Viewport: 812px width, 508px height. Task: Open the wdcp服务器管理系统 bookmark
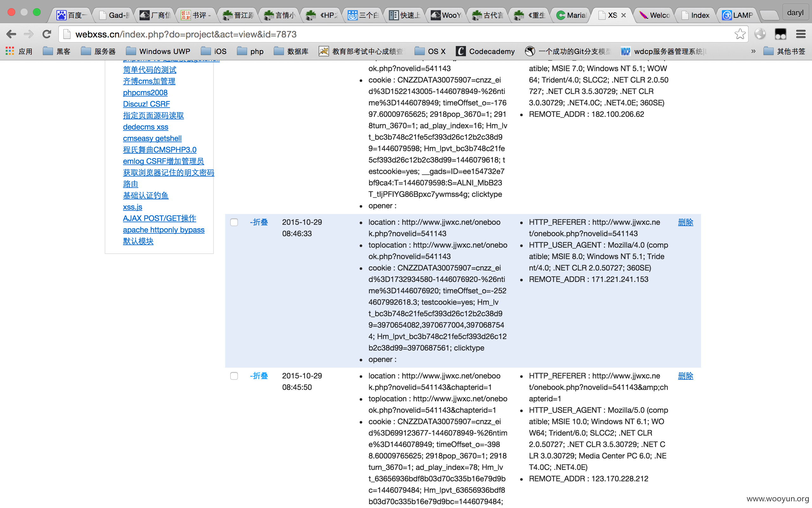pos(664,51)
